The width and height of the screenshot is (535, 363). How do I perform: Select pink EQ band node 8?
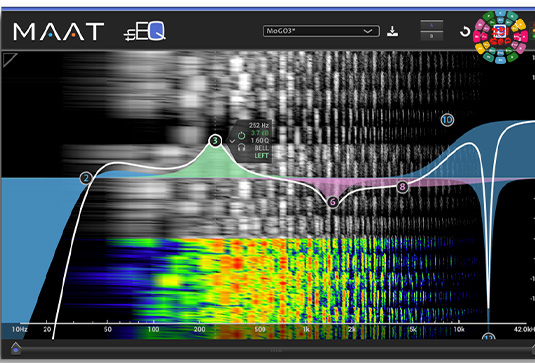pyautogui.click(x=403, y=187)
